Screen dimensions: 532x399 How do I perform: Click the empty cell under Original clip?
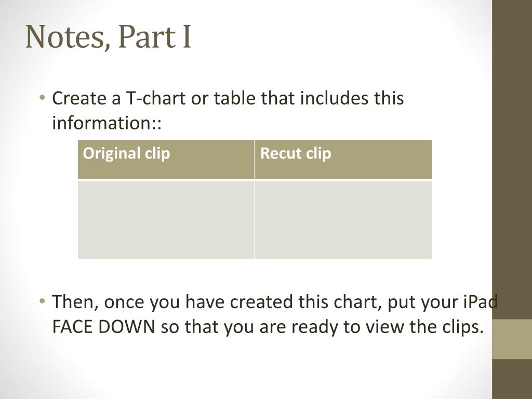(x=166, y=220)
